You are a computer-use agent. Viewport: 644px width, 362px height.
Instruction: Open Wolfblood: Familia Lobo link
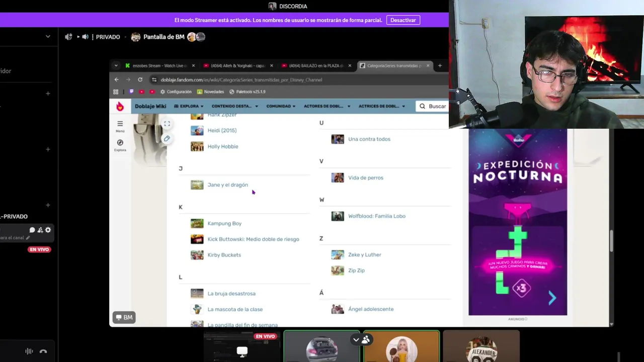tap(377, 216)
